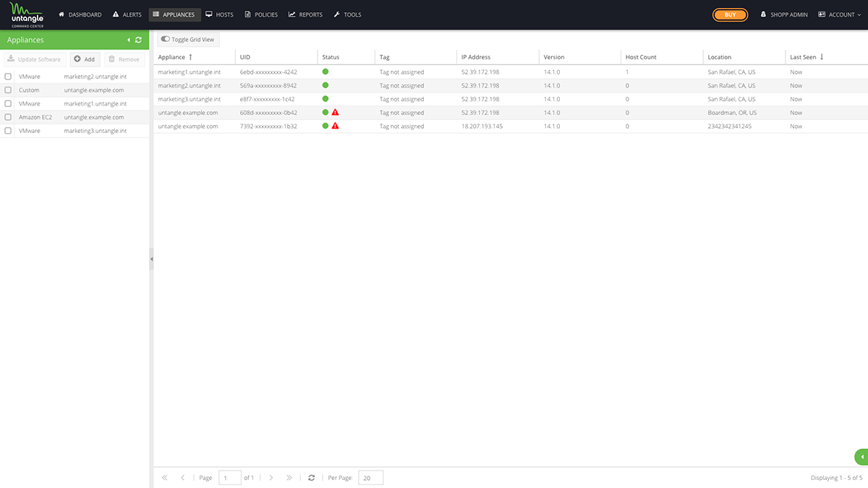Click the Untangle Command Center logo
This screenshot has width=868, height=488.
click(27, 14)
